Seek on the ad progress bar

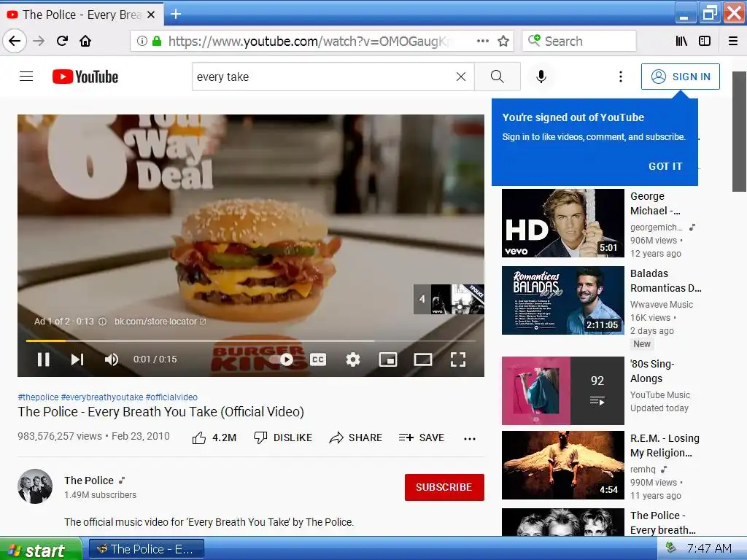pos(251,341)
